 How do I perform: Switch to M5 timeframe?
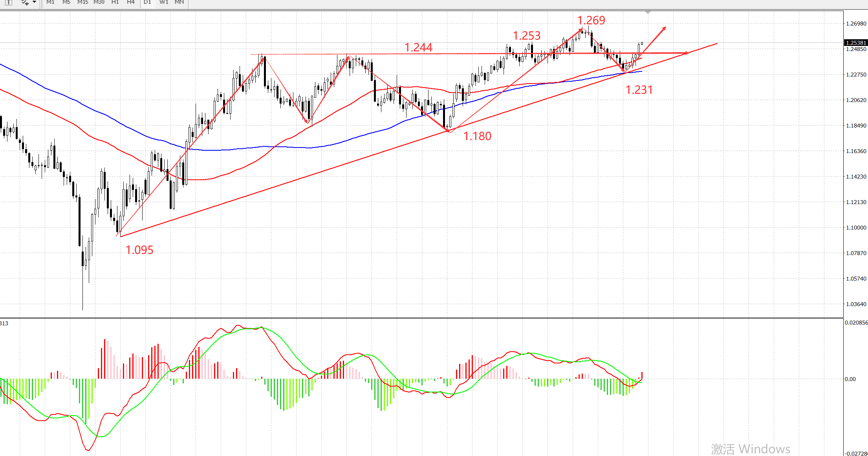tap(66, 2)
